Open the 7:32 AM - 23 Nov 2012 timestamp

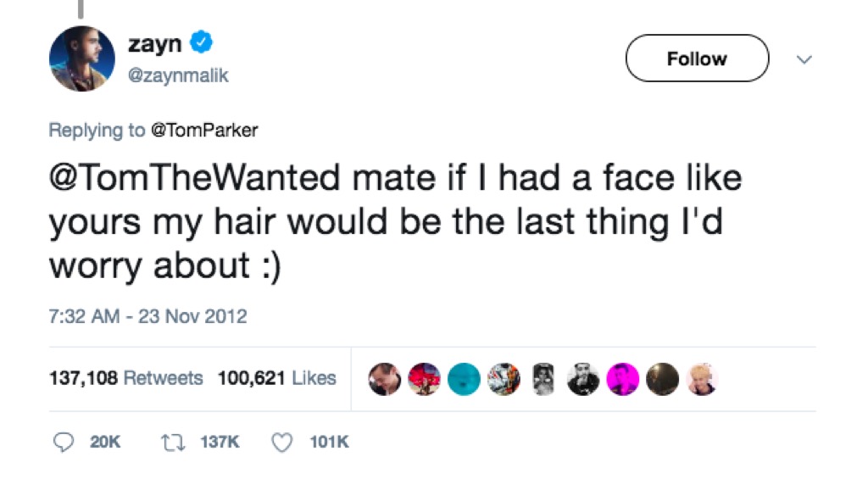tap(147, 317)
